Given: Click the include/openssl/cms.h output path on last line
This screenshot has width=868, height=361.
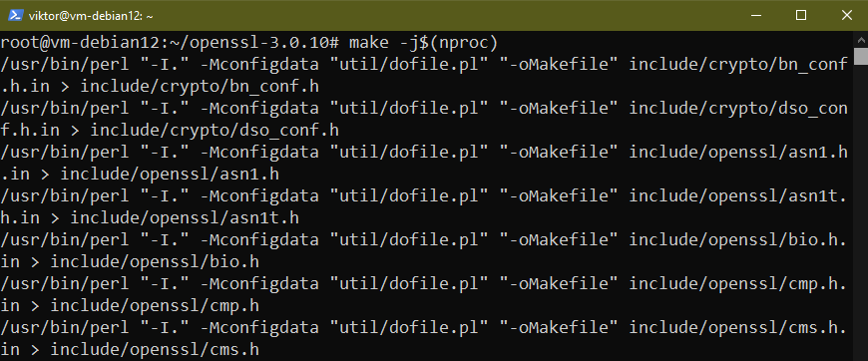Looking at the screenshot, I should (155, 349).
